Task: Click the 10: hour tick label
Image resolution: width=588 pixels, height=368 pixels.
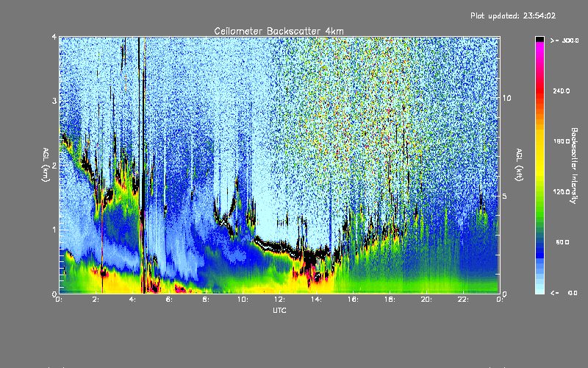Action: click(x=243, y=300)
